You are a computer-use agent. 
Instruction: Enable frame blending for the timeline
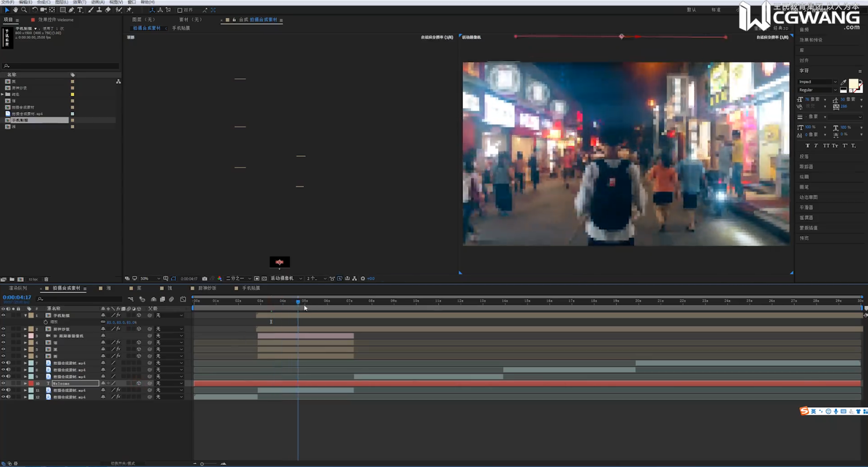tap(162, 299)
